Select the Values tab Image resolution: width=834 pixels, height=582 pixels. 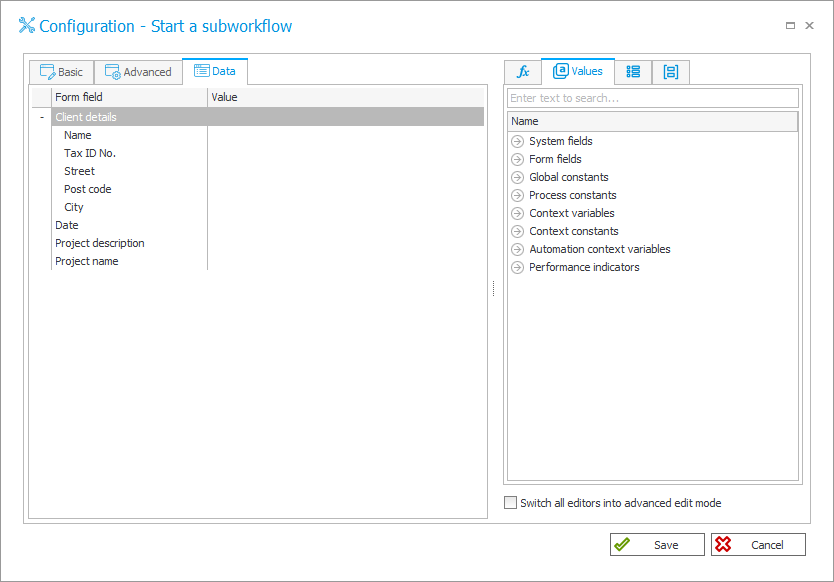(x=578, y=71)
